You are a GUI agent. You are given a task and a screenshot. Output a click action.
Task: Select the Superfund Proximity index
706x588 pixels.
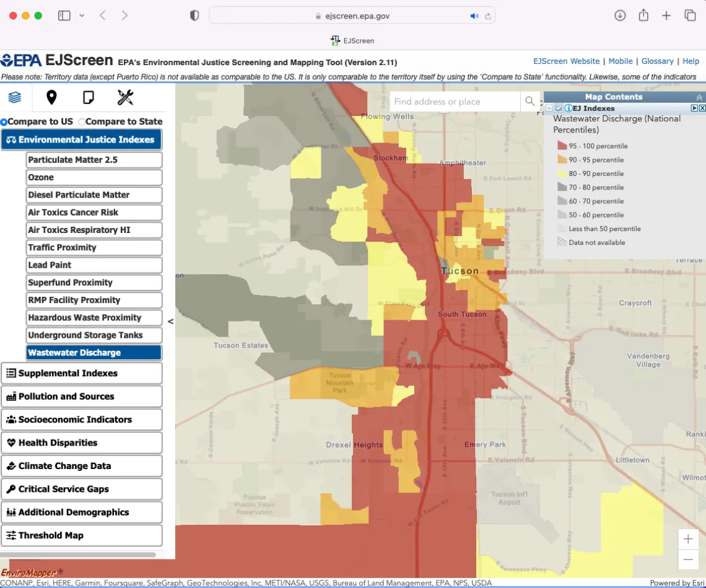tap(94, 283)
